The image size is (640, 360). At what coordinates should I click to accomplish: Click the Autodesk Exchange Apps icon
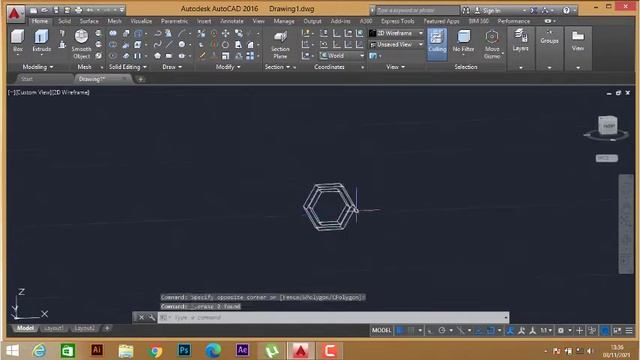point(533,10)
